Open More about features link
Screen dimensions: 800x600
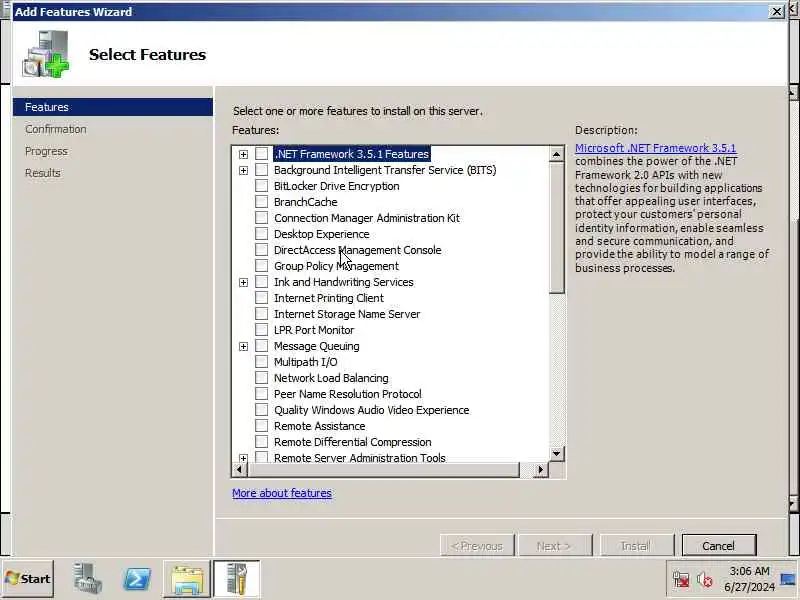282,493
